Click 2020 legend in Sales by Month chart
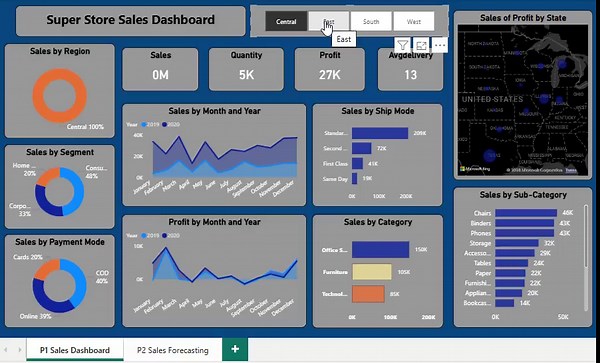600x363 pixels. point(171,124)
